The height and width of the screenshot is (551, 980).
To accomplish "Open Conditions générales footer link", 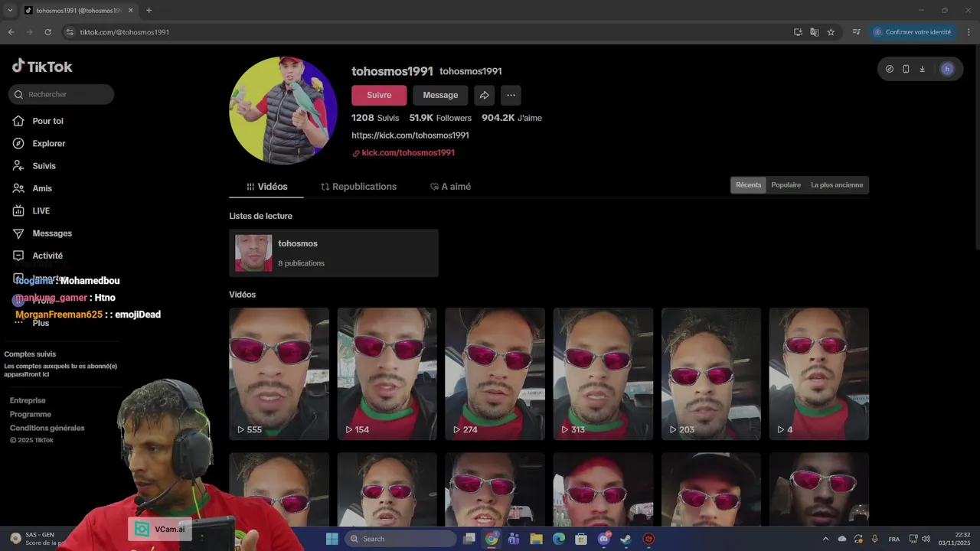I will coord(47,428).
